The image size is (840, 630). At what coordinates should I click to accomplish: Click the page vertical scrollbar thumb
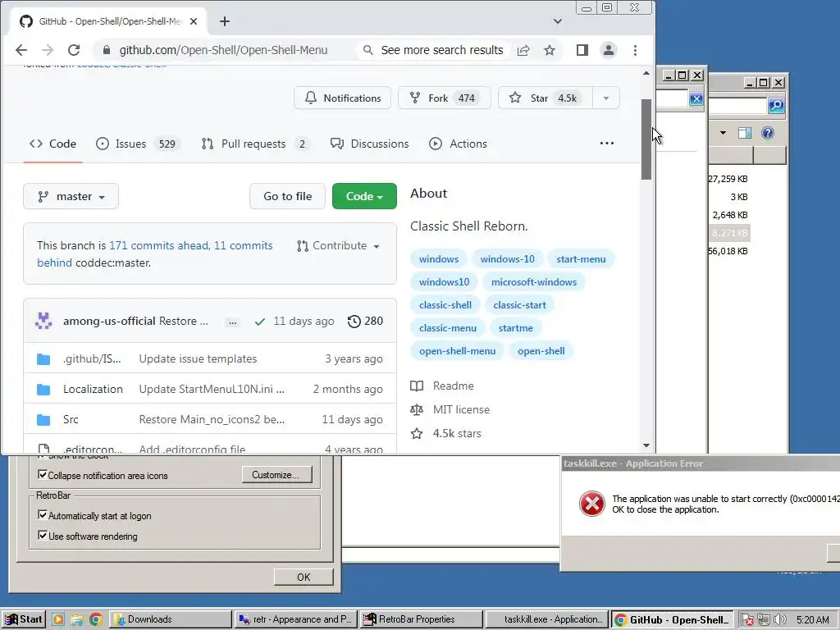coord(646,139)
